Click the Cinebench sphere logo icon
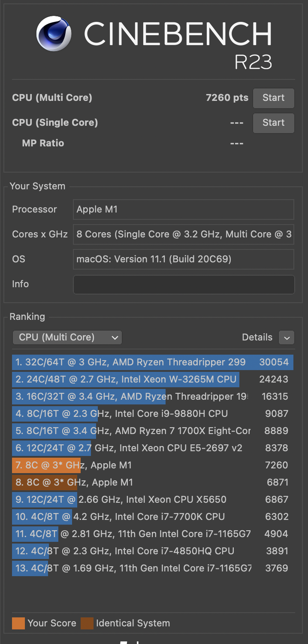308x644 pixels. tap(54, 34)
